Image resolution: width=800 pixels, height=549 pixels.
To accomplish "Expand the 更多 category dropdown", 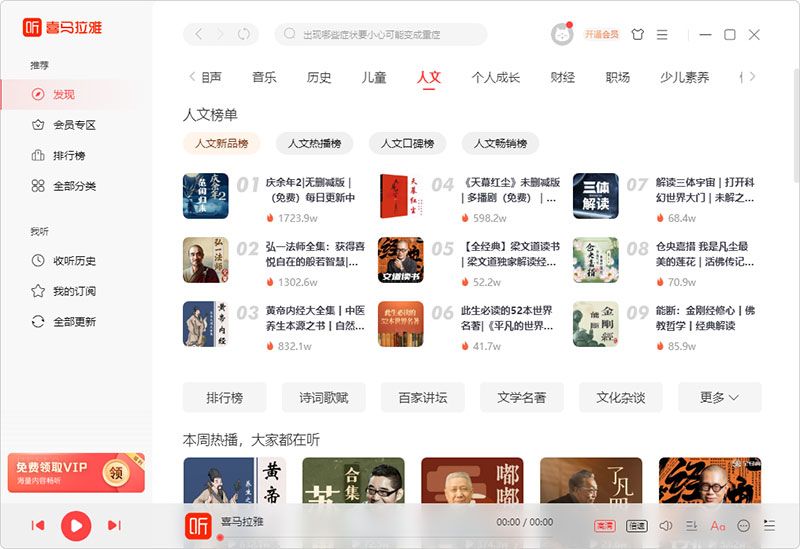I will pos(719,397).
